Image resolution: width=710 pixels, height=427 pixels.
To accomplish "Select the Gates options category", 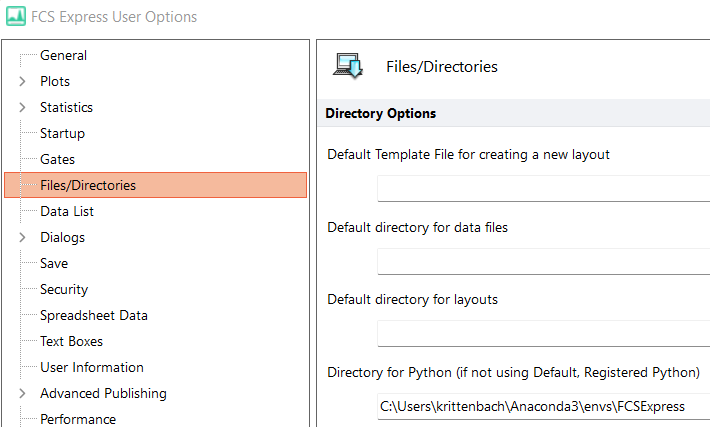I will (x=57, y=160).
